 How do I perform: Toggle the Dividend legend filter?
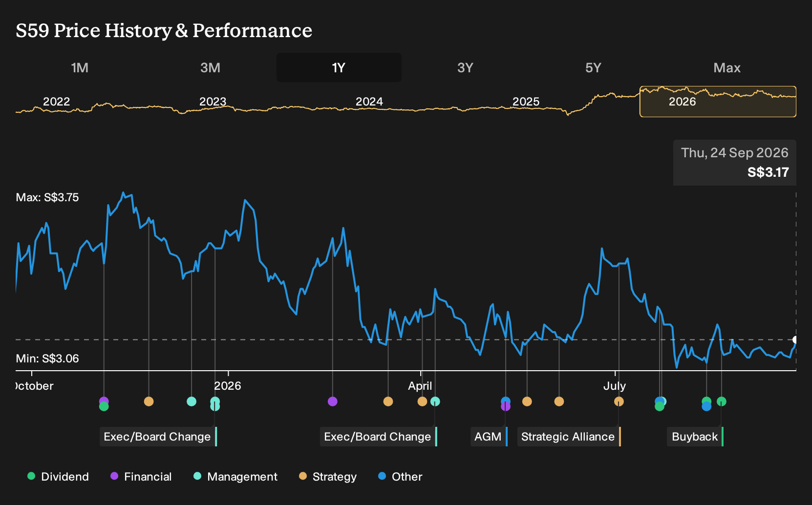click(58, 476)
